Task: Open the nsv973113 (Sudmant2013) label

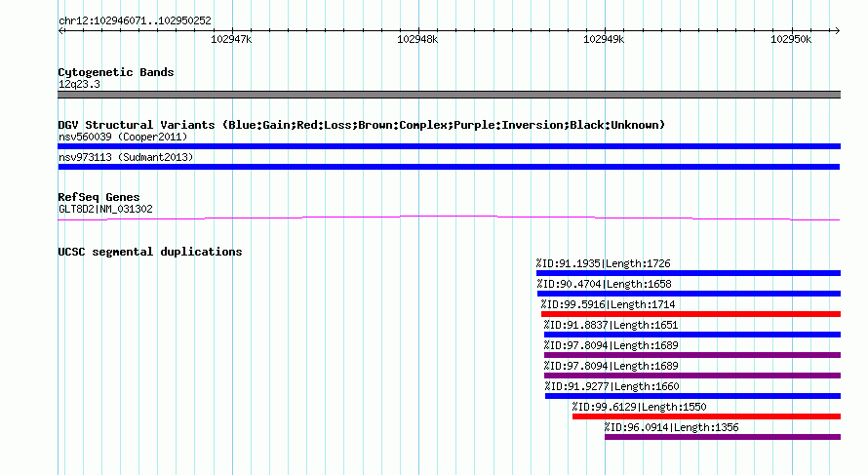Action: pos(126,157)
